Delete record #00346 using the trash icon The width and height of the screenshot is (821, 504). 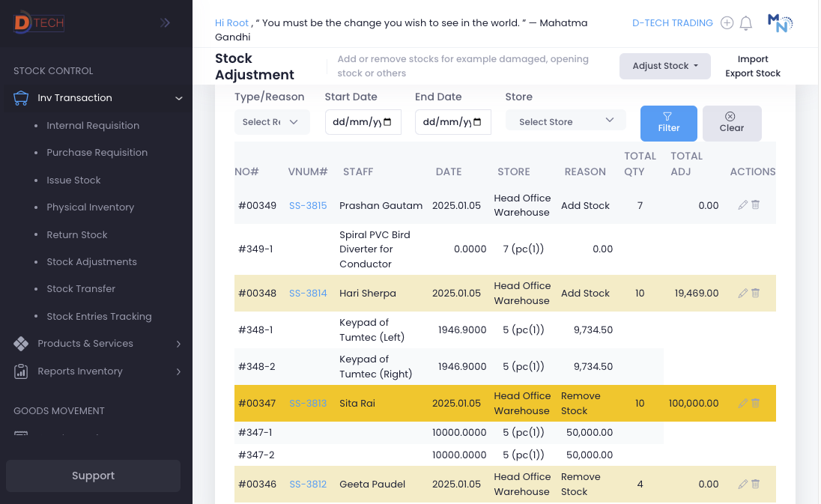tap(755, 484)
